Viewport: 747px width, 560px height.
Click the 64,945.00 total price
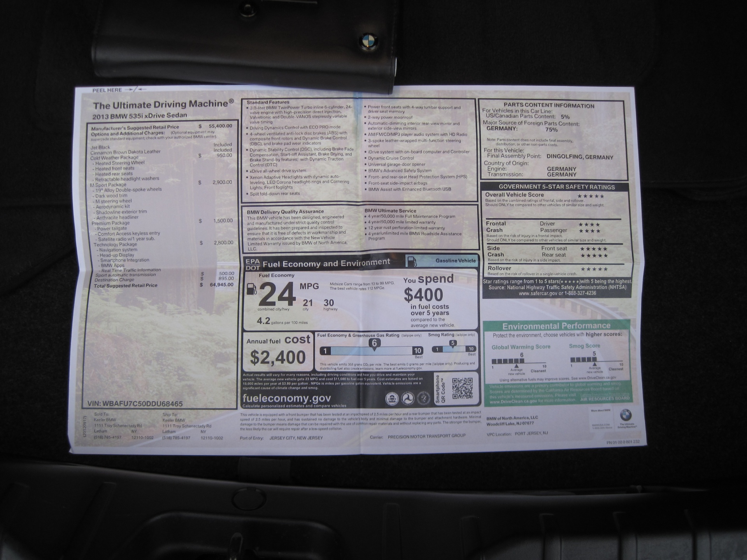pos(221,285)
